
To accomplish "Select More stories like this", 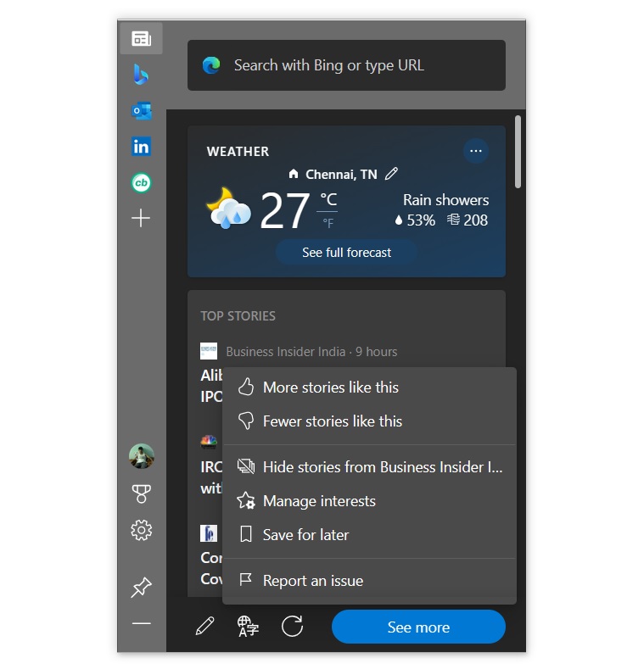I will [370, 387].
